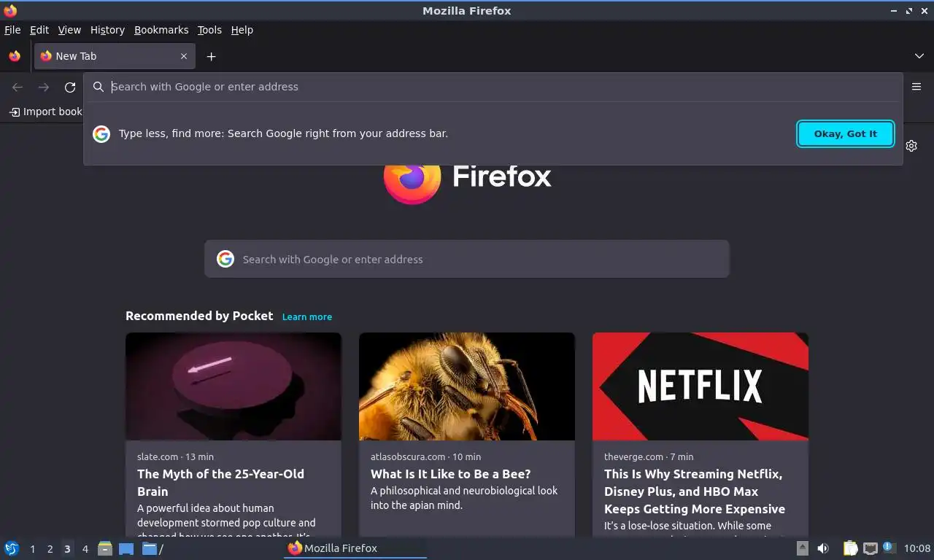
Task: Minimize the Firefox window
Action: point(894,11)
